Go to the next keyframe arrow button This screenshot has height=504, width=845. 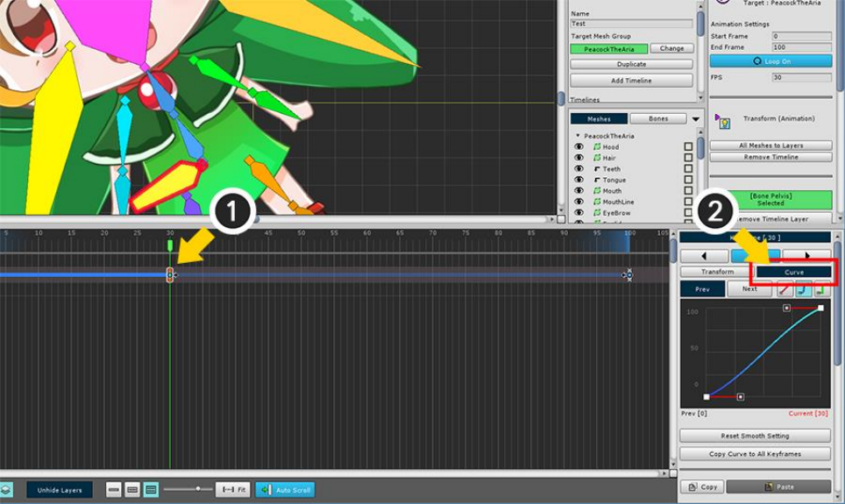pos(806,255)
